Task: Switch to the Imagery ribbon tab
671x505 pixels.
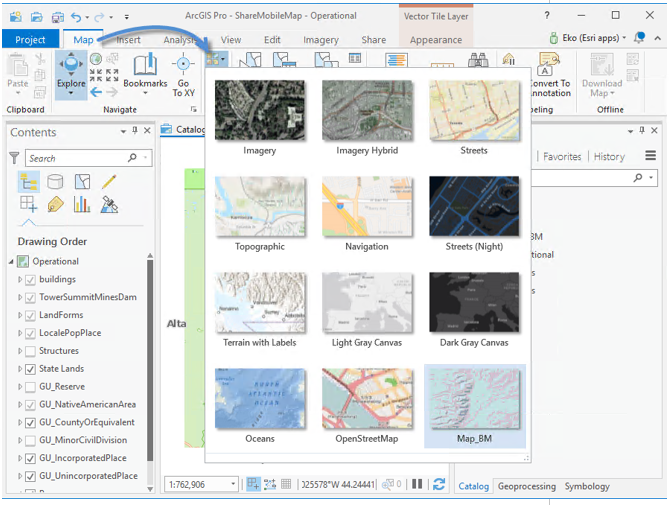Action: 321,40
